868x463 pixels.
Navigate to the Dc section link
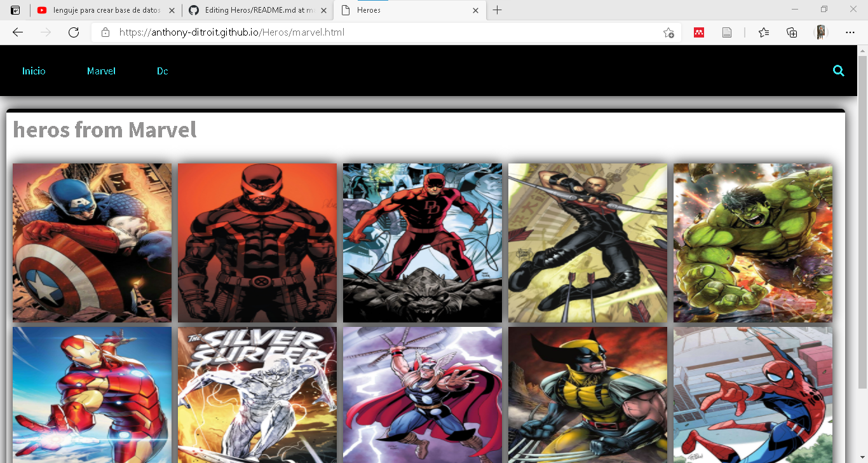coord(162,71)
